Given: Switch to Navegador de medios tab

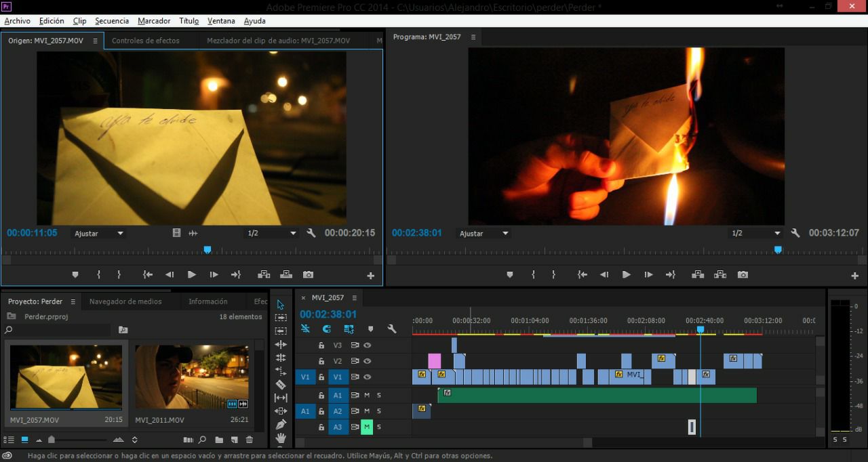Looking at the screenshot, I should 125,301.
